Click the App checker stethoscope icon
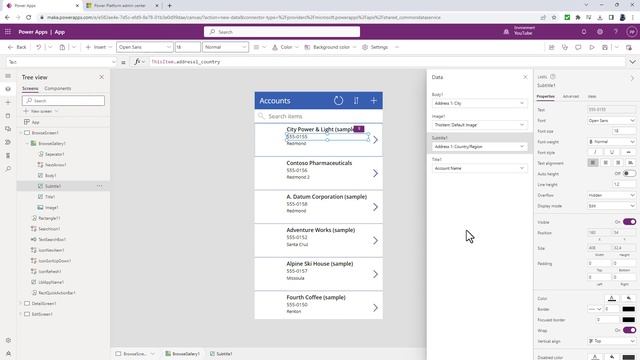The height and width of the screenshot is (360, 640). click(565, 47)
